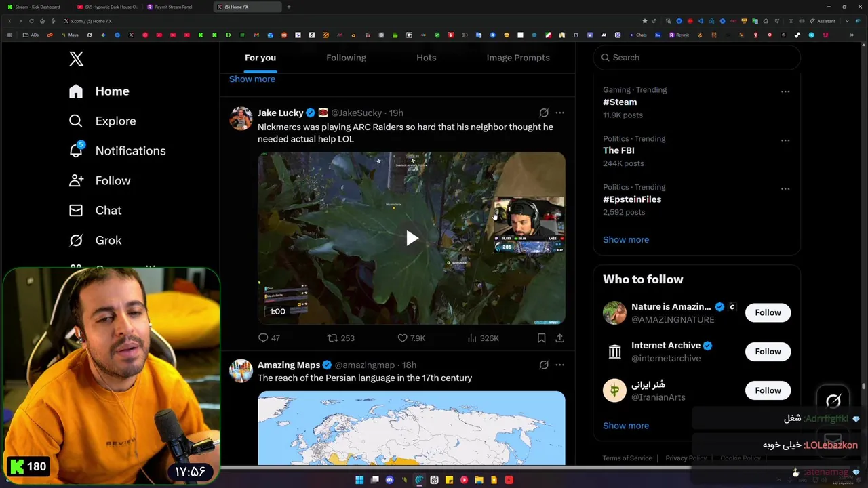Open the #Steam trending topic
The width and height of the screenshot is (868, 488).
point(620,102)
